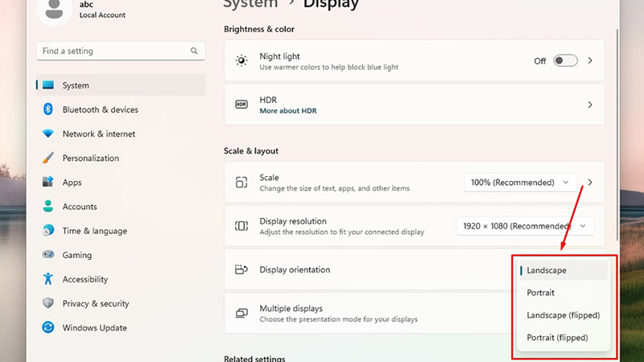Click the Windows Update sync icon
Screen dimensions: 644x362
coord(48,327)
